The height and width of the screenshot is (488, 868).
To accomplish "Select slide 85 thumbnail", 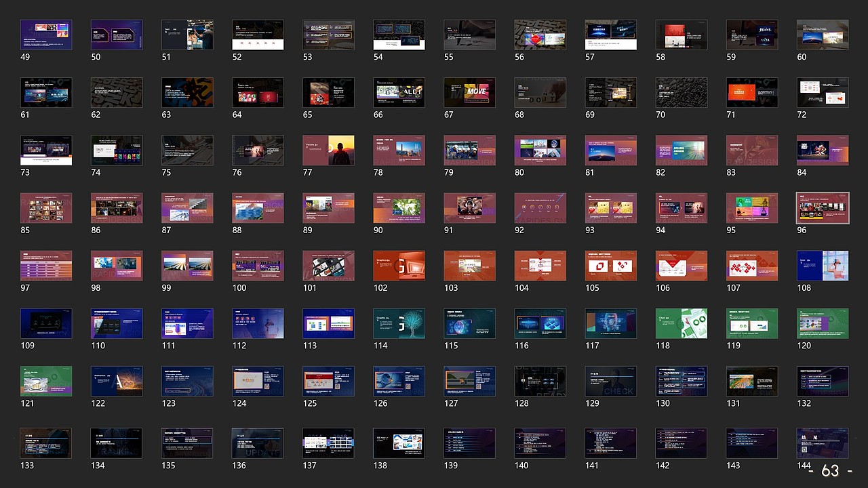I will point(46,207).
